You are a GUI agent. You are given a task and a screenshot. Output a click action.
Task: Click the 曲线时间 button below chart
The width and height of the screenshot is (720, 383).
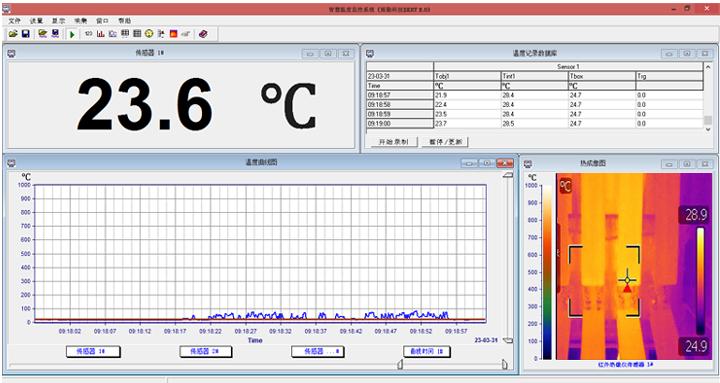coord(427,351)
